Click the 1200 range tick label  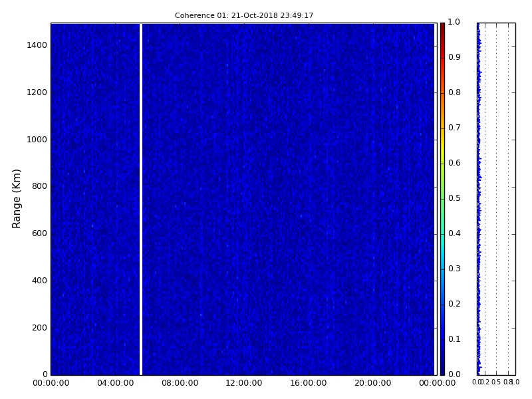[x=37, y=92]
